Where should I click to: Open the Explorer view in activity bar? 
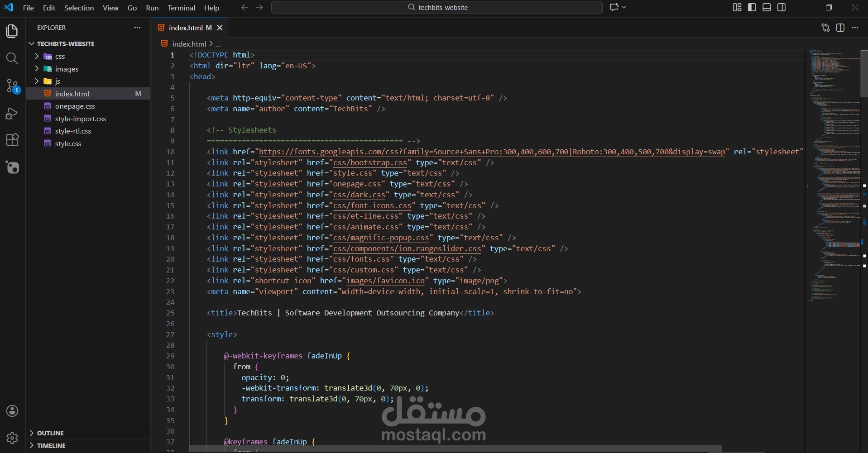(x=12, y=31)
